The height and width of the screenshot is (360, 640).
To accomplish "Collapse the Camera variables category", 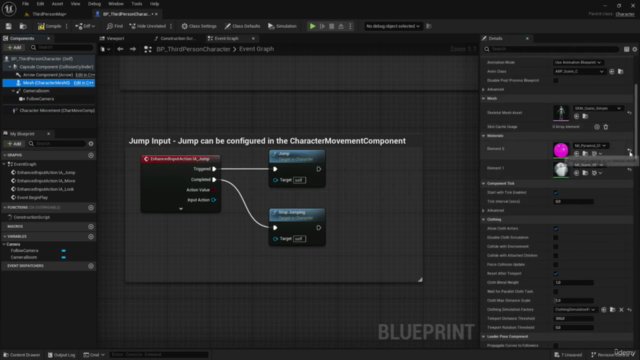I will (x=4, y=244).
